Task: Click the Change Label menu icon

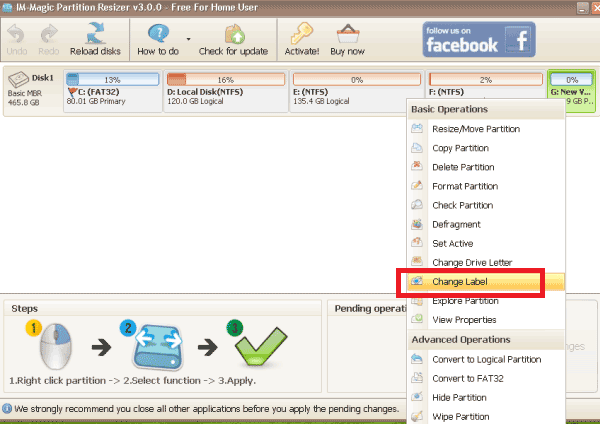Action: pyautogui.click(x=417, y=281)
